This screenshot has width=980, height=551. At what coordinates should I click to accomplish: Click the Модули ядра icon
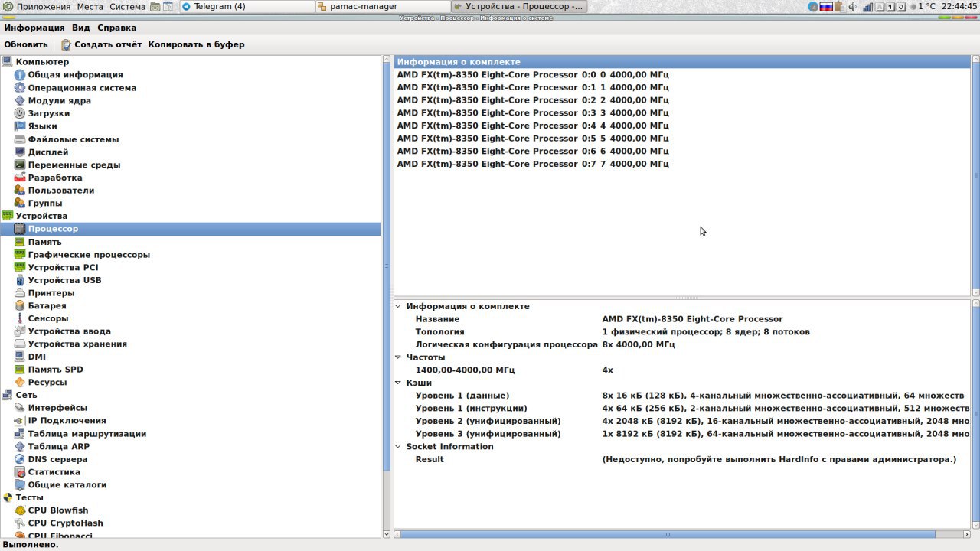[x=20, y=101]
